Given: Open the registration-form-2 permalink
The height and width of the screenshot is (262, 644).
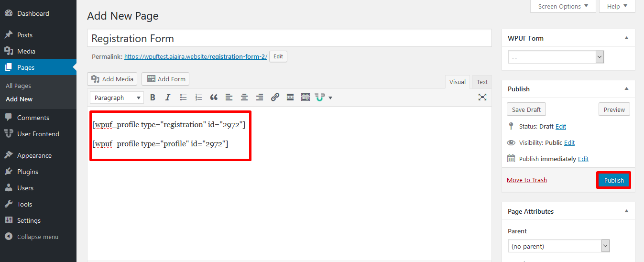Looking at the screenshot, I should click(196, 56).
